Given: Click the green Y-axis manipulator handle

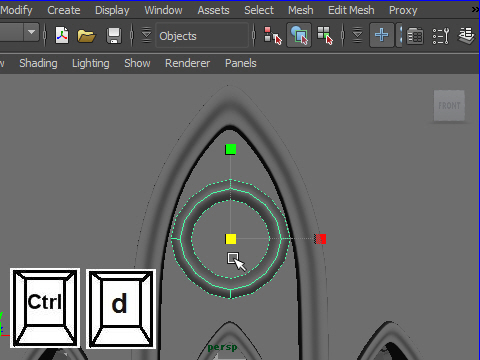Looking at the screenshot, I should coord(231,149).
